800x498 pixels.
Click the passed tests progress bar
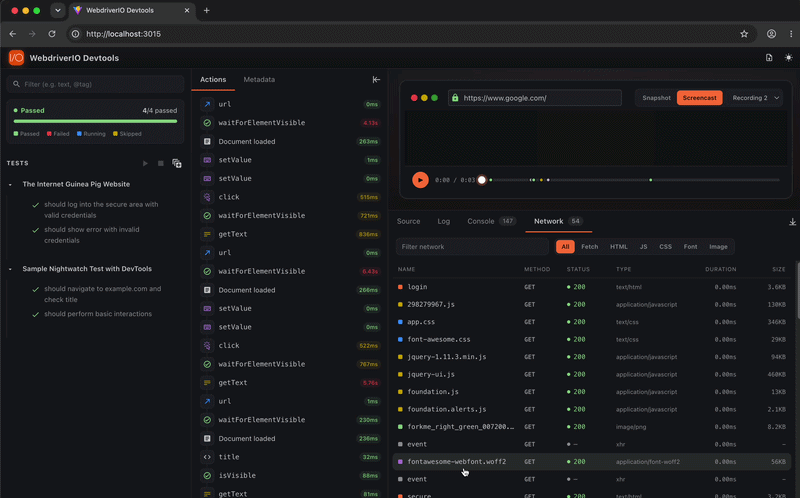(x=95, y=121)
